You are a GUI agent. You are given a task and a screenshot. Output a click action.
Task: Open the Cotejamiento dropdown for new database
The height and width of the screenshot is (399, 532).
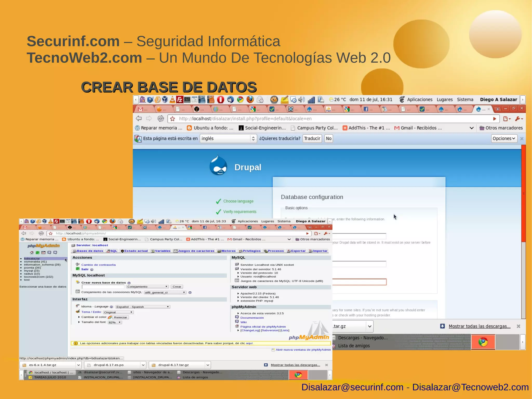tap(147, 287)
